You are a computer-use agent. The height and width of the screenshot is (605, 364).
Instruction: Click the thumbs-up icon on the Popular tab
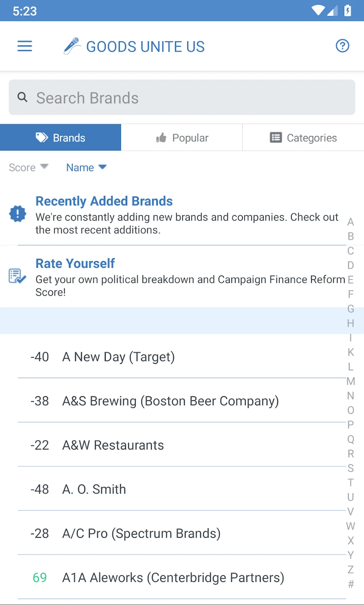(161, 138)
